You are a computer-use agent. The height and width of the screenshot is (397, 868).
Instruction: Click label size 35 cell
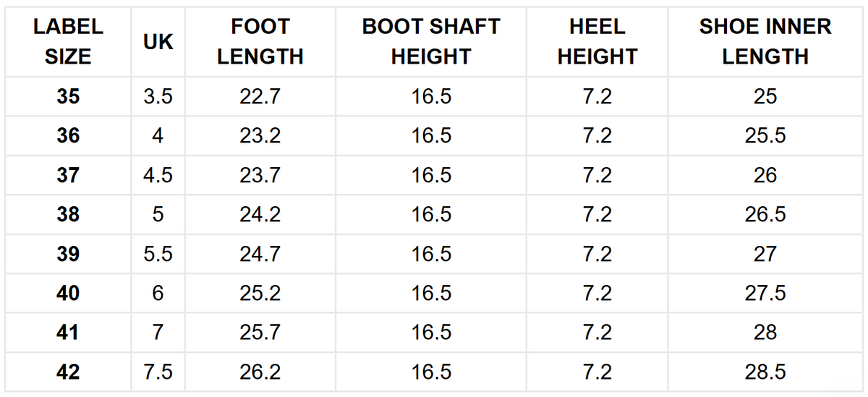(68, 97)
